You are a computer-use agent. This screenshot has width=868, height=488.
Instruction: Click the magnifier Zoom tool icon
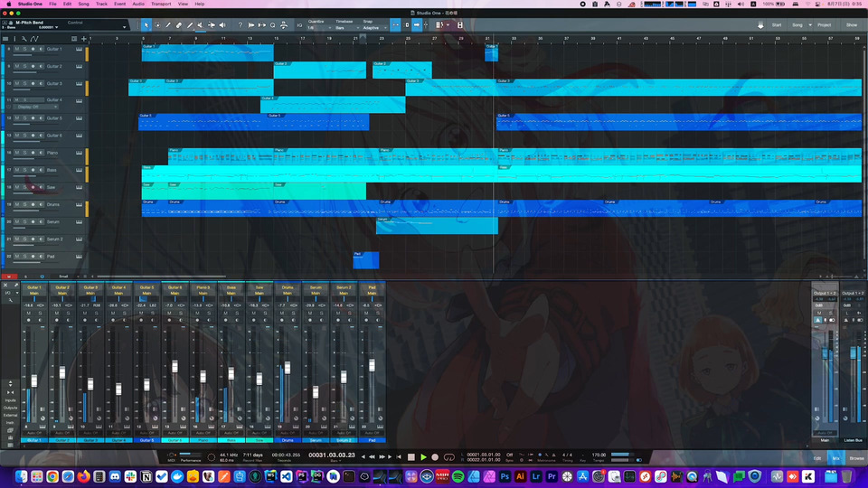[272, 25]
